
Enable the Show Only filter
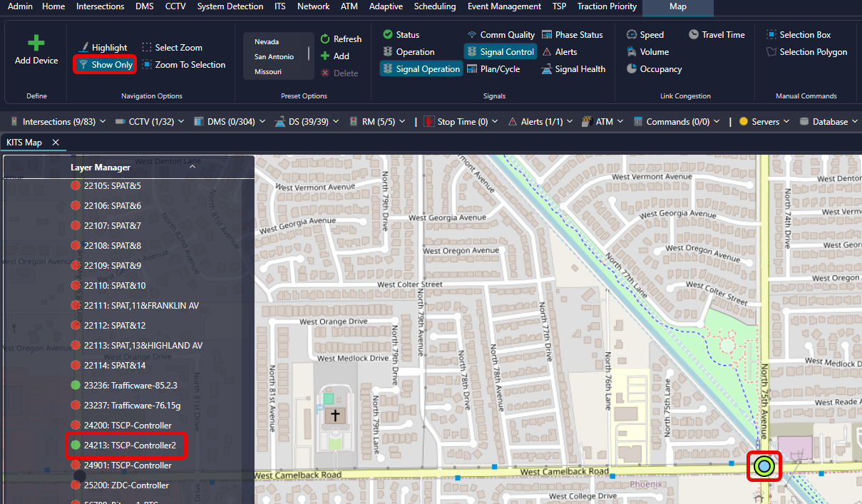point(105,65)
